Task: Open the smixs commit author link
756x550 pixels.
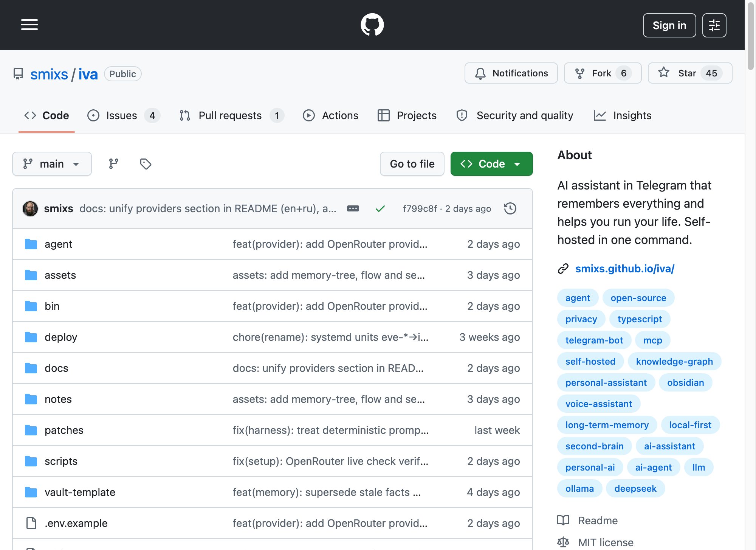Action: tap(59, 208)
